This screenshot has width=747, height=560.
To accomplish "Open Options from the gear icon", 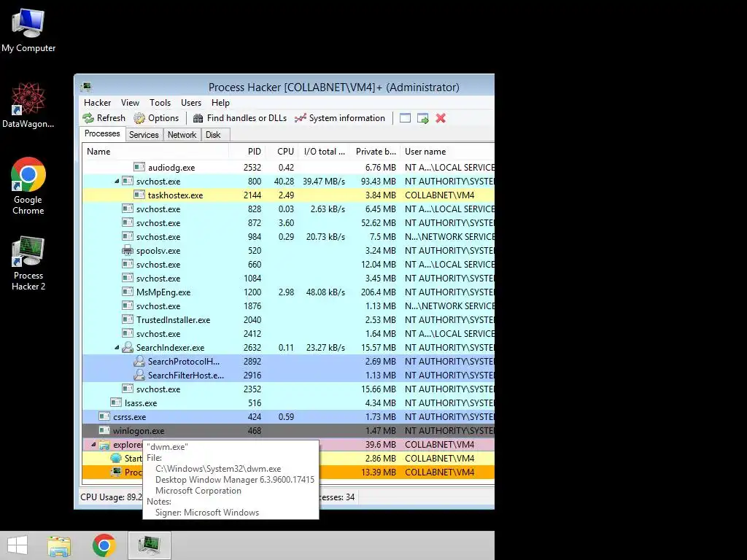I will pyautogui.click(x=139, y=118).
